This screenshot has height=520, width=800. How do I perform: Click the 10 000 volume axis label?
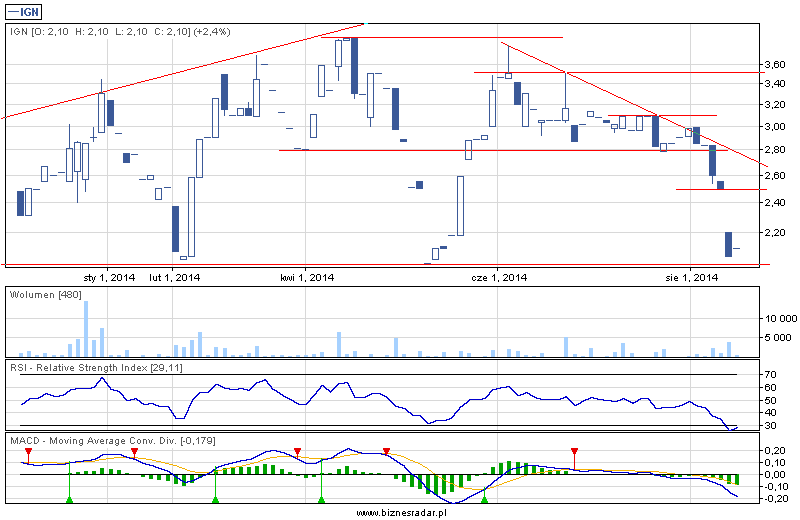tap(776, 317)
